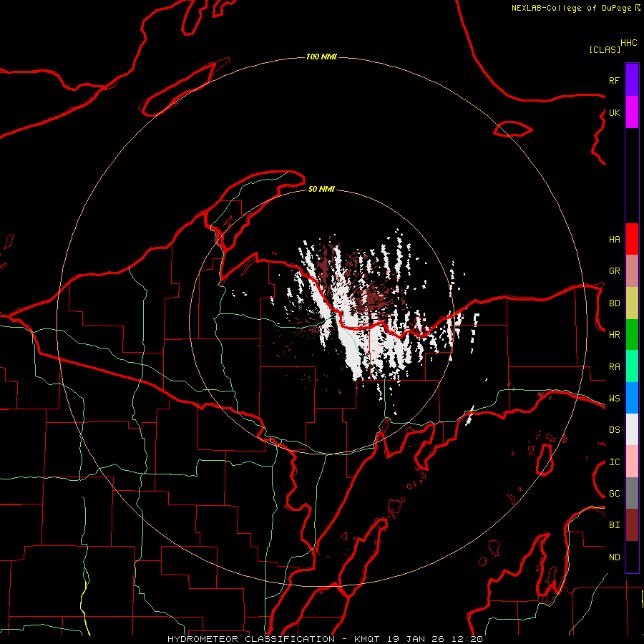Click the ND legend label

tap(614, 557)
